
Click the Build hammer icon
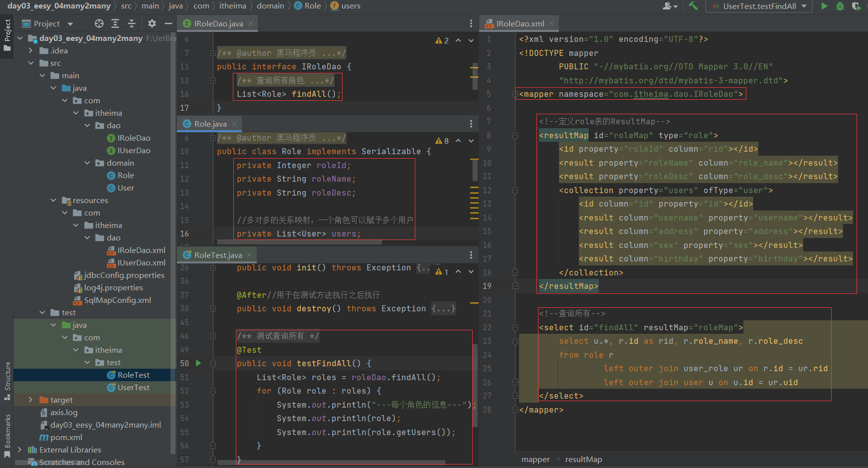693,6
